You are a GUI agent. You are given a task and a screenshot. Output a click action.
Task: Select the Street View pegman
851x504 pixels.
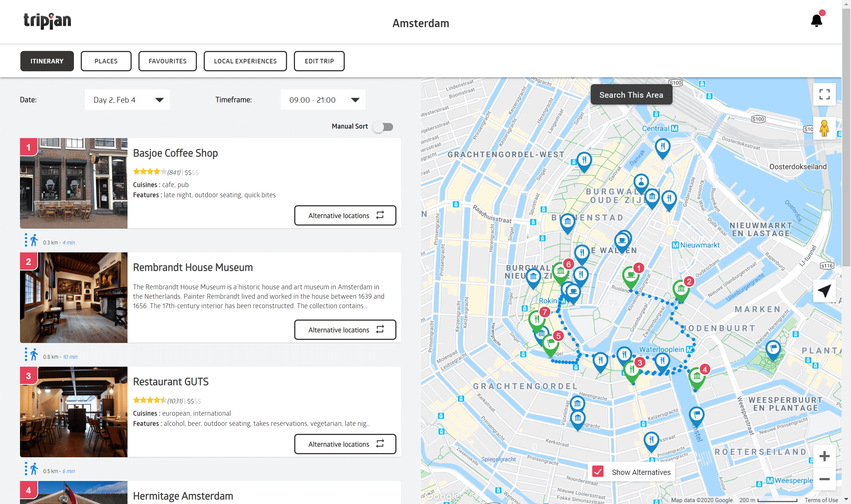(824, 128)
